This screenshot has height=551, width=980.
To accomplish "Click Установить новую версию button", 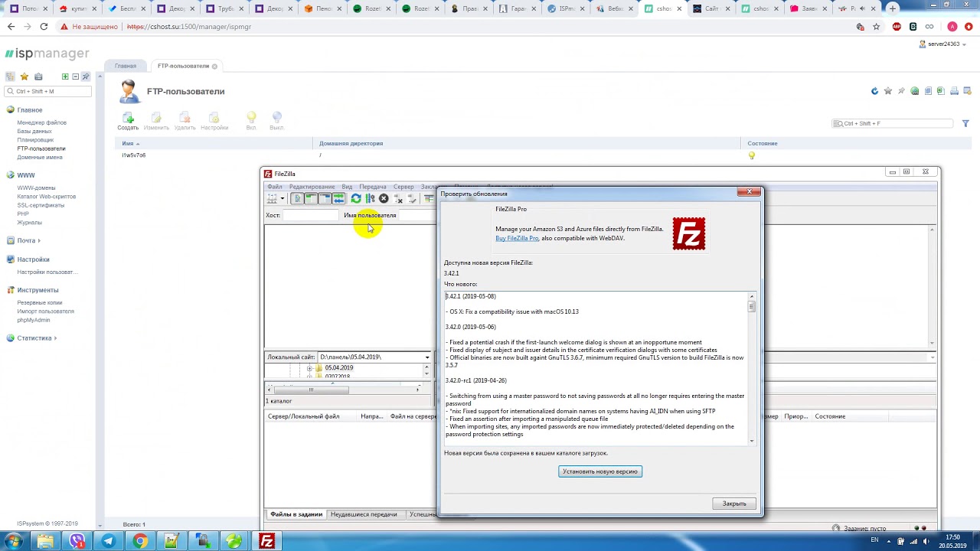I will coord(600,471).
